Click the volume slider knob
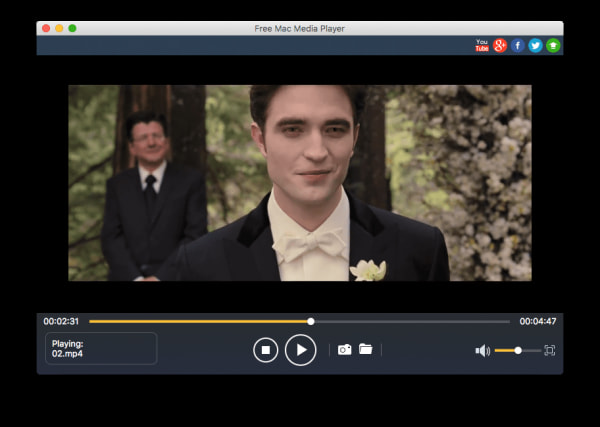The width and height of the screenshot is (600, 427). tap(518, 350)
